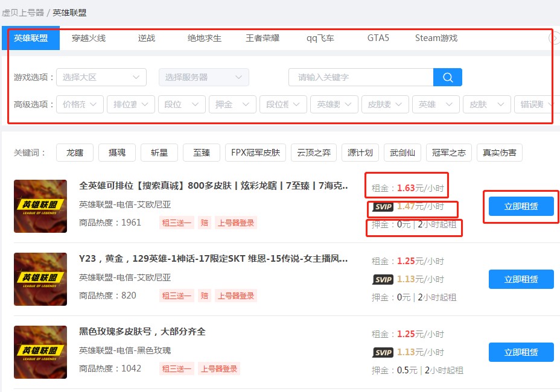This screenshot has width=560, height=392.
Task: Click the SVIP badge of the Y23 黄金 listing
Action: click(x=383, y=280)
